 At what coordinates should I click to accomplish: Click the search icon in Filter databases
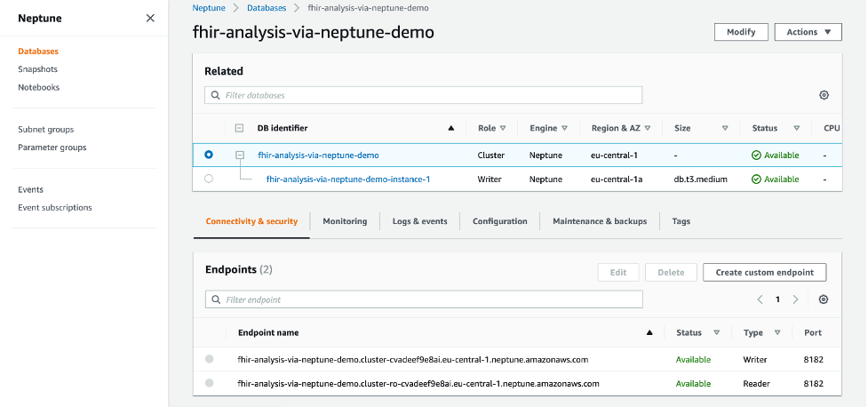(215, 95)
